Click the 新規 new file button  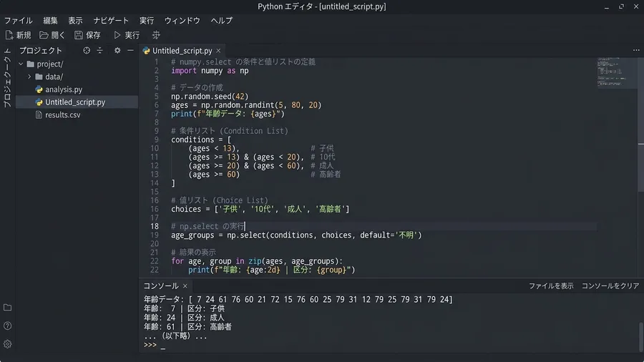tap(19, 35)
